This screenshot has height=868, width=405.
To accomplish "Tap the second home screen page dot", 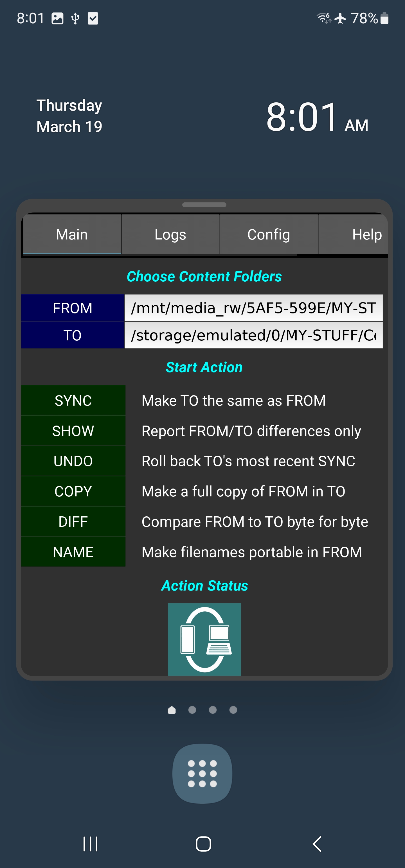I will pyautogui.click(x=192, y=710).
